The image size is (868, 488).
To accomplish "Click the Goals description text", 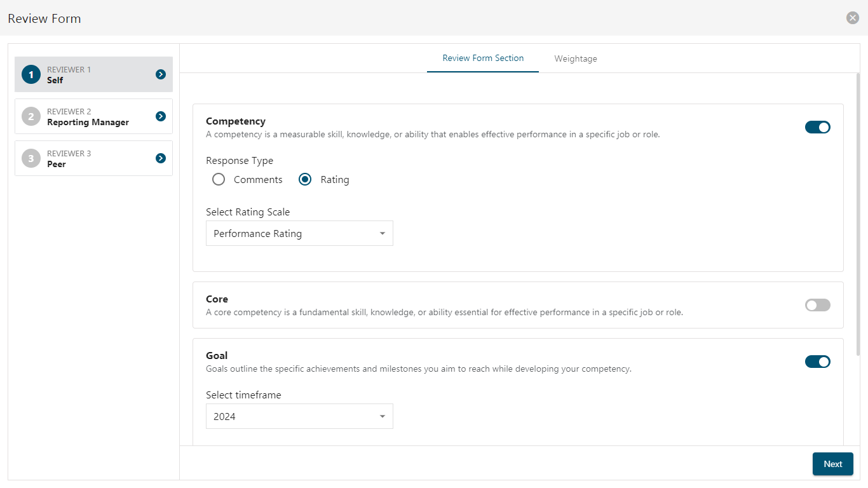I will [x=419, y=369].
